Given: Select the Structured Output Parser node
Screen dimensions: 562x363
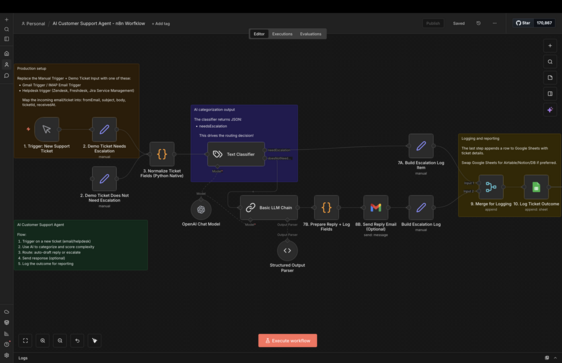Looking at the screenshot, I should pyautogui.click(x=287, y=250).
